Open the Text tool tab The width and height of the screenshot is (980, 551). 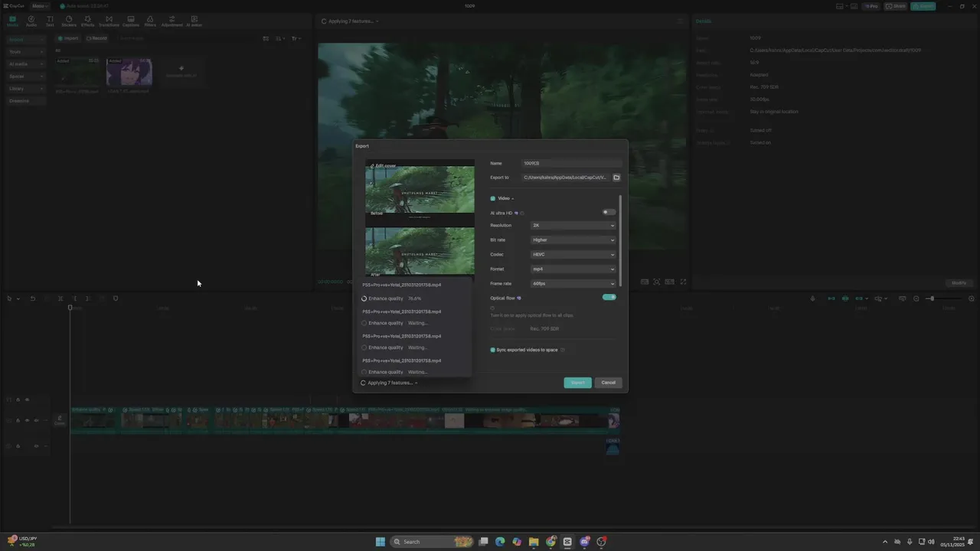point(50,21)
